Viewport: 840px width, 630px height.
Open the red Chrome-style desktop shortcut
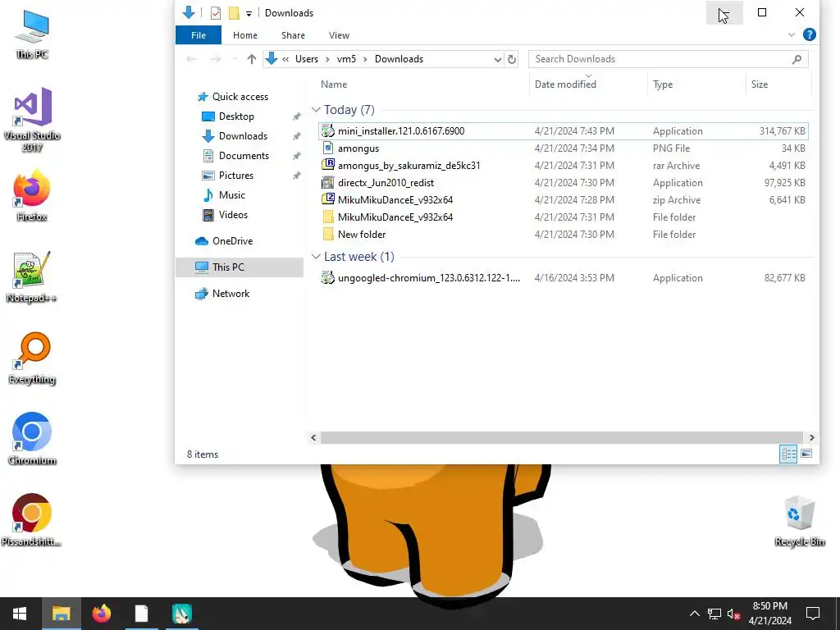pos(32,520)
